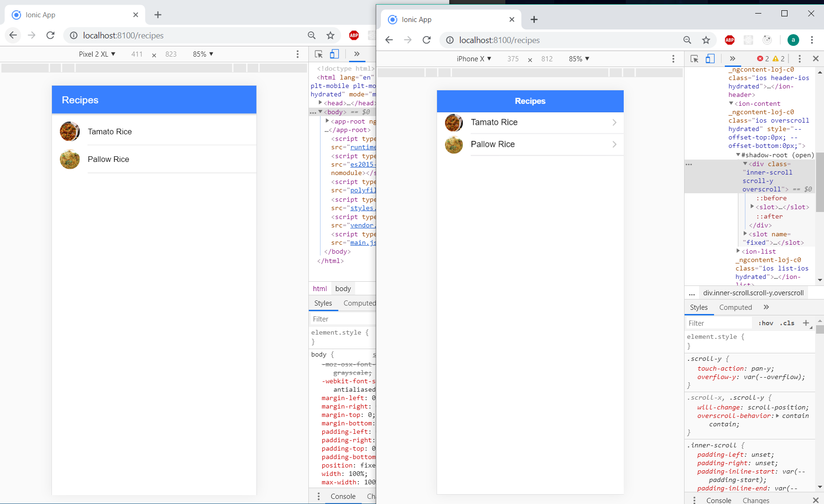Image resolution: width=824 pixels, height=504 pixels.
Task: Reload the Recipes page
Action: pos(426,40)
